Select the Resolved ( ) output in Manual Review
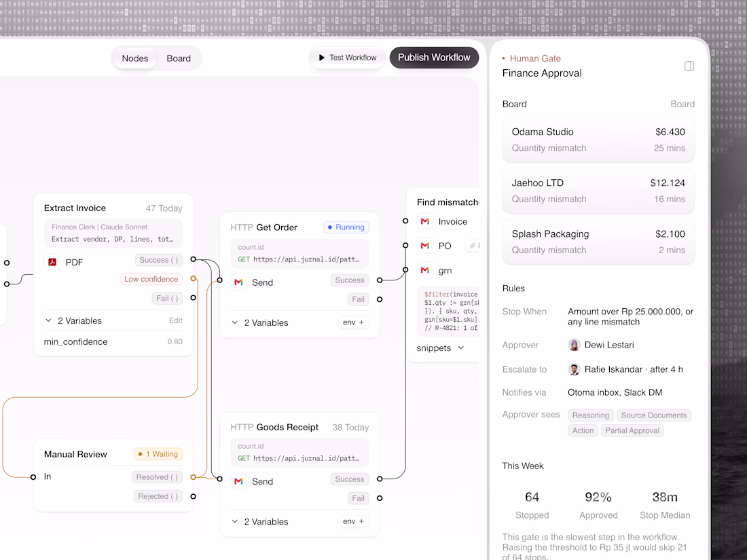 click(x=158, y=477)
